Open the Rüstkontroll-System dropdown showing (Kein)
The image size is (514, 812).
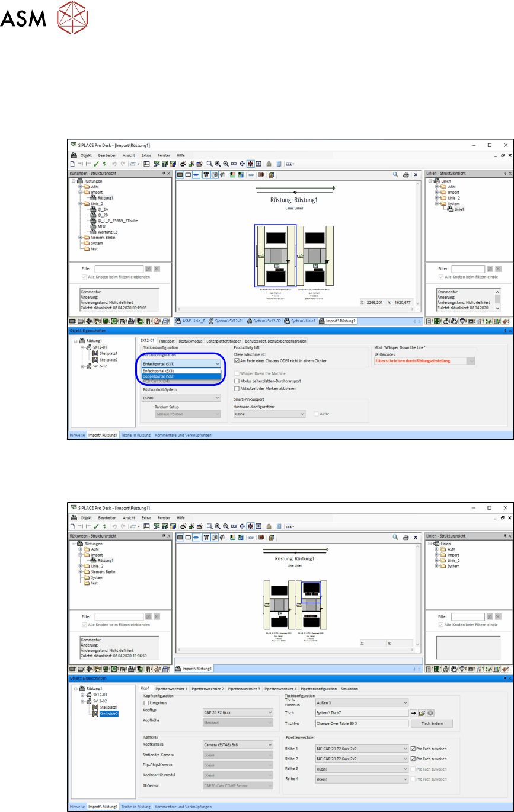coord(181,398)
